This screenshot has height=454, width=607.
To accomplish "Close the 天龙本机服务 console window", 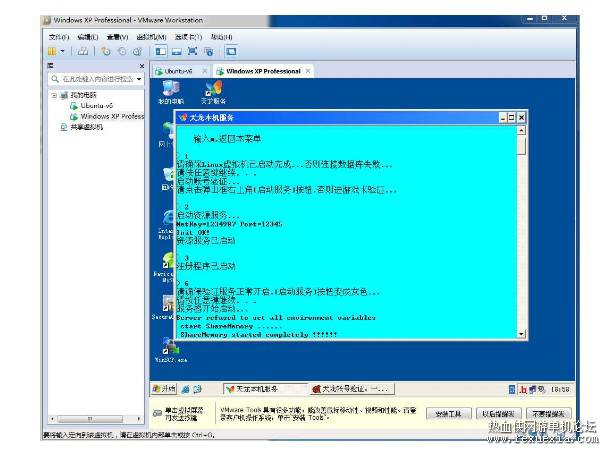I will click(x=521, y=117).
